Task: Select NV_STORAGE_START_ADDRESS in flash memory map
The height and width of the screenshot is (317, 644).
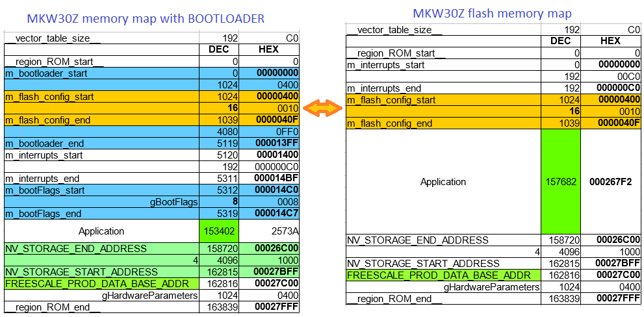Action: coord(424,263)
